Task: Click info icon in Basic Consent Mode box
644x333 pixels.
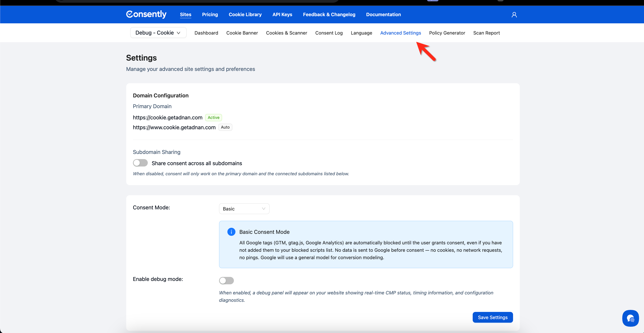Action: point(231,232)
